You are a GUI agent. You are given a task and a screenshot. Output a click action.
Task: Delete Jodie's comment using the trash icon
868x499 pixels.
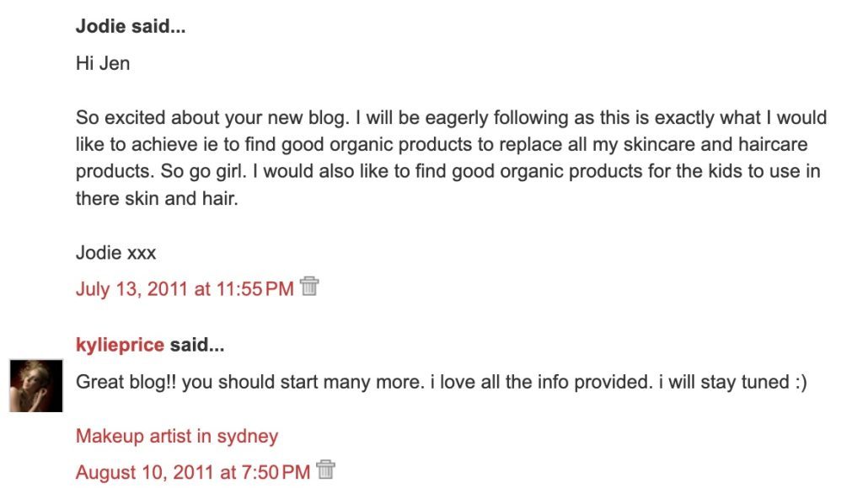click(309, 287)
